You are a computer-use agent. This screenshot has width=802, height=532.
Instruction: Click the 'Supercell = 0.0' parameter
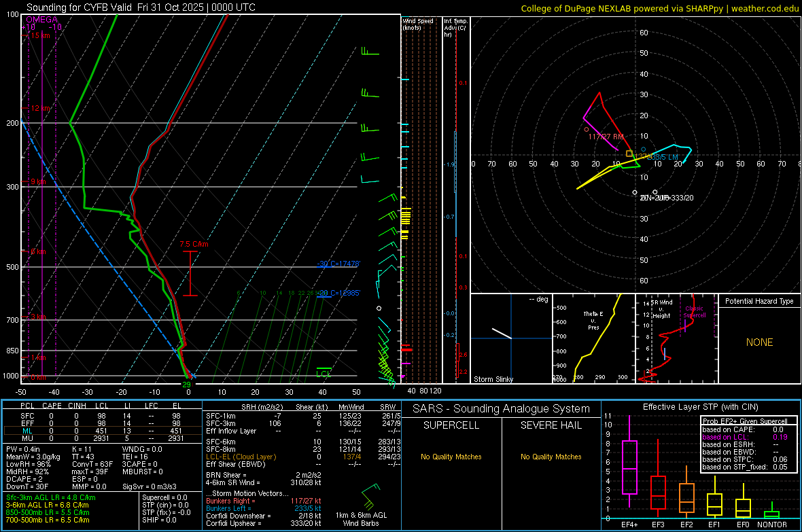tap(164, 497)
